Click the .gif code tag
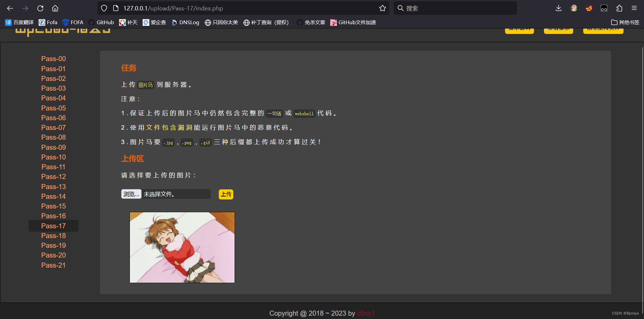644x319 pixels. point(205,142)
